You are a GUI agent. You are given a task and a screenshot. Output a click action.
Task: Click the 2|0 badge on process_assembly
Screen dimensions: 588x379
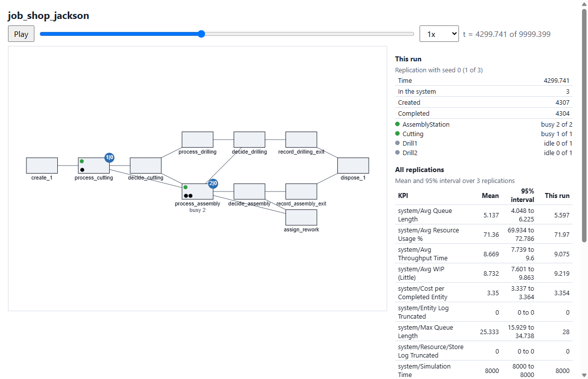pyautogui.click(x=213, y=184)
